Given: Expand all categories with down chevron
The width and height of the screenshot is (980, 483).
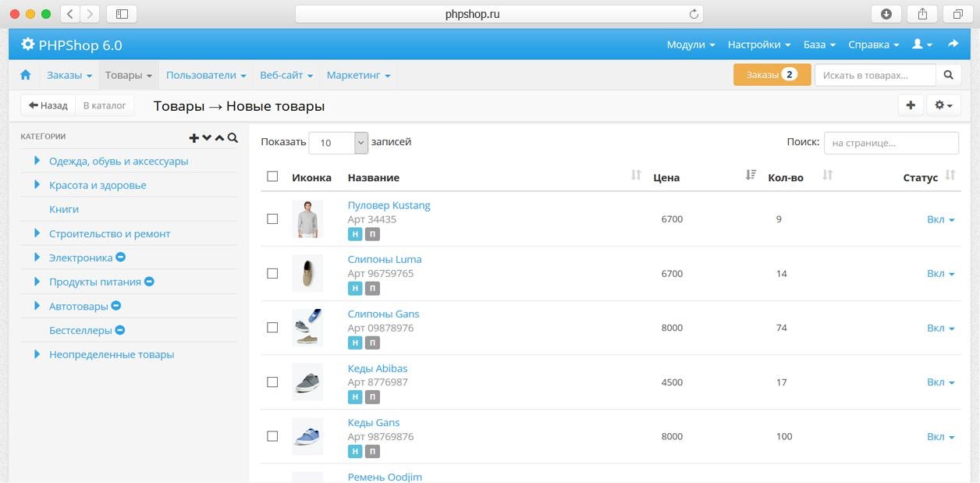Looking at the screenshot, I should point(207,138).
